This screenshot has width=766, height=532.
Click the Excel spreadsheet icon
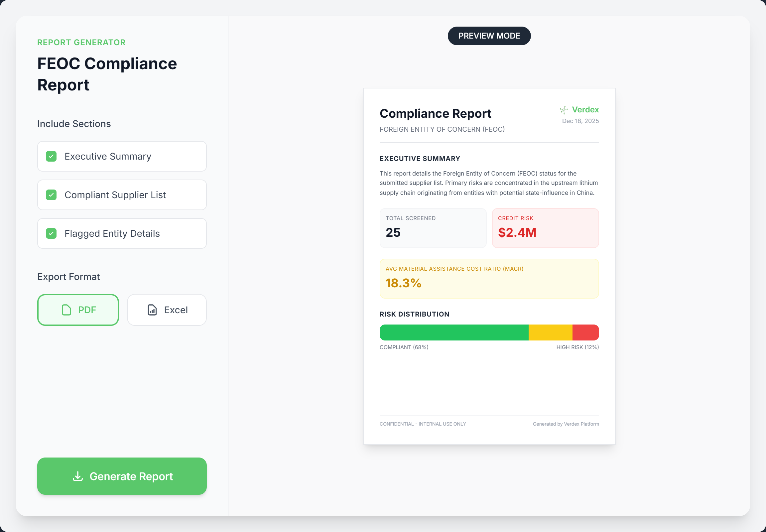pyautogui.click(x=152, y=310)
